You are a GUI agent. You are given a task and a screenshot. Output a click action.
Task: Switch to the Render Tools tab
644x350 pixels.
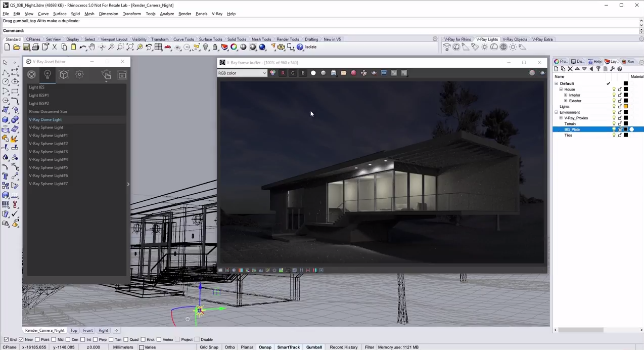(288, 39)
